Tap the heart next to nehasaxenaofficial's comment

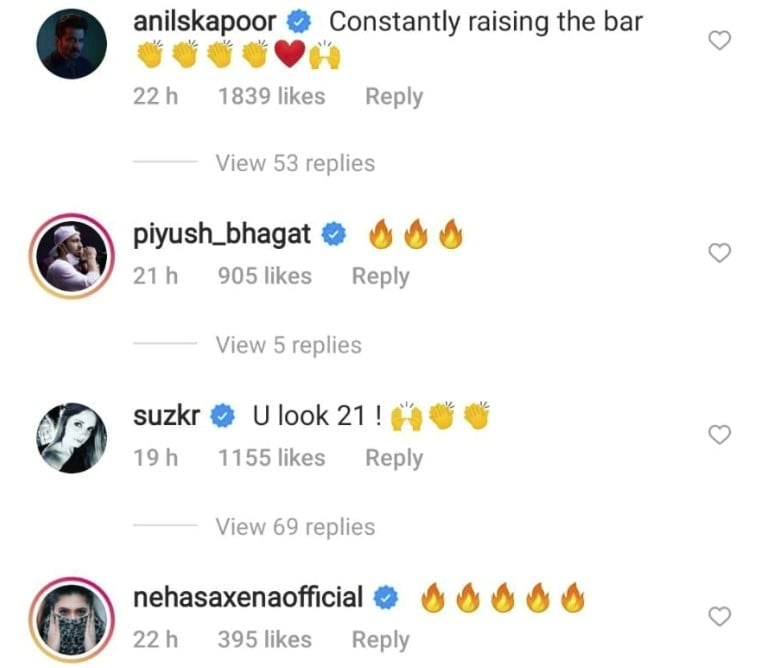coord(719,617)
